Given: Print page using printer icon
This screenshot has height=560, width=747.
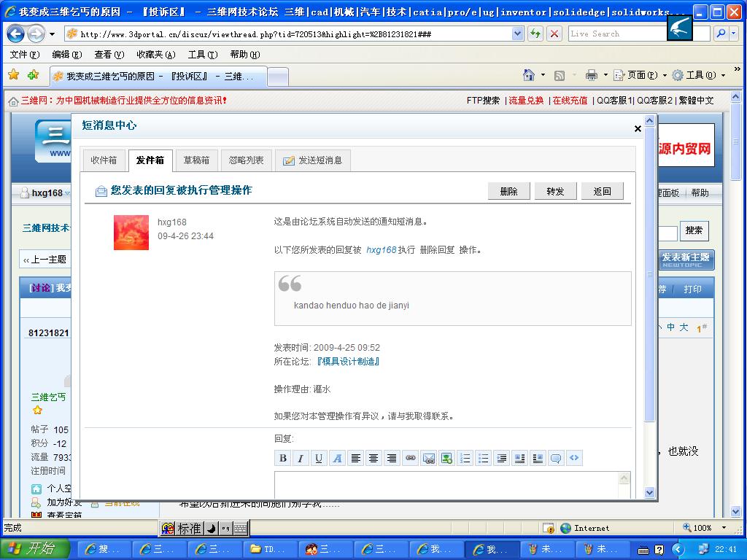Looking at the screenshot, I should [591, 75].
